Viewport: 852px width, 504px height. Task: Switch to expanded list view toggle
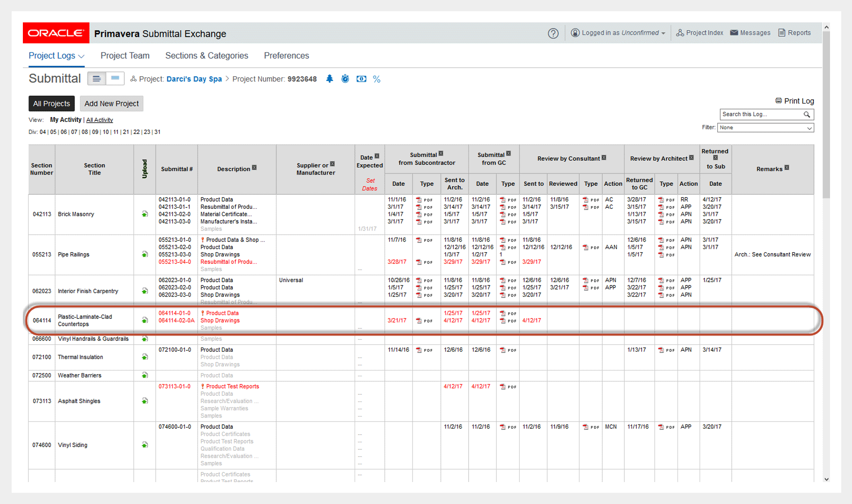tap(96, 79)
